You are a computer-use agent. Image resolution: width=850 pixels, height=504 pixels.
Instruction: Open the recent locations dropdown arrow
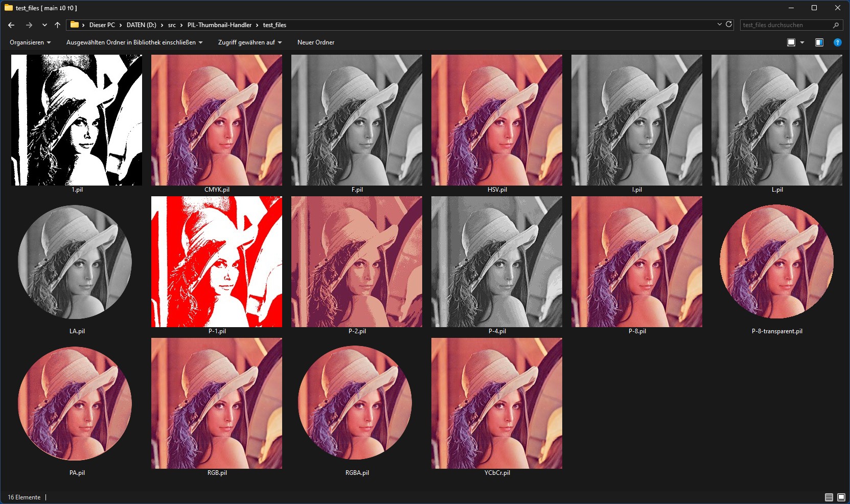coord(44,25)
